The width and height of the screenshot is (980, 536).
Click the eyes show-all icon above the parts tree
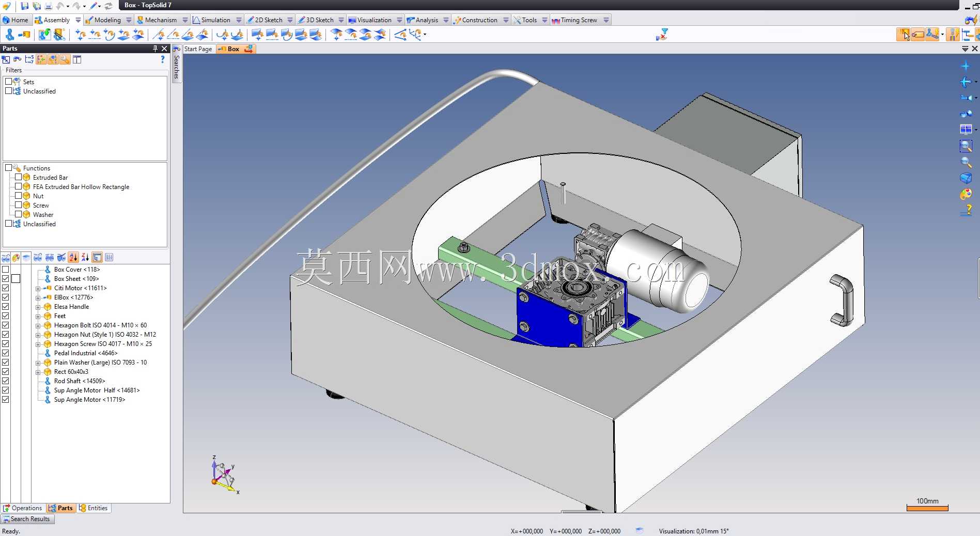38,257
